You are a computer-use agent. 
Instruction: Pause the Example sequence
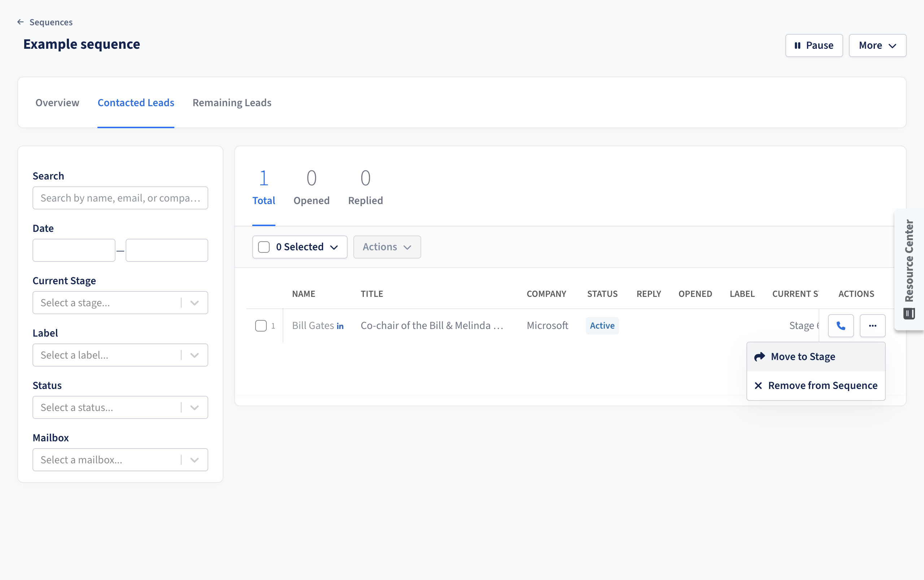(814, 45)
